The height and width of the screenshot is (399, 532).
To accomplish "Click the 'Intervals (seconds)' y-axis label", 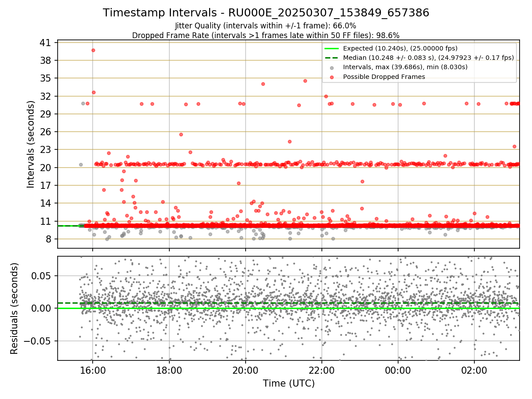I will click(31, 144).
